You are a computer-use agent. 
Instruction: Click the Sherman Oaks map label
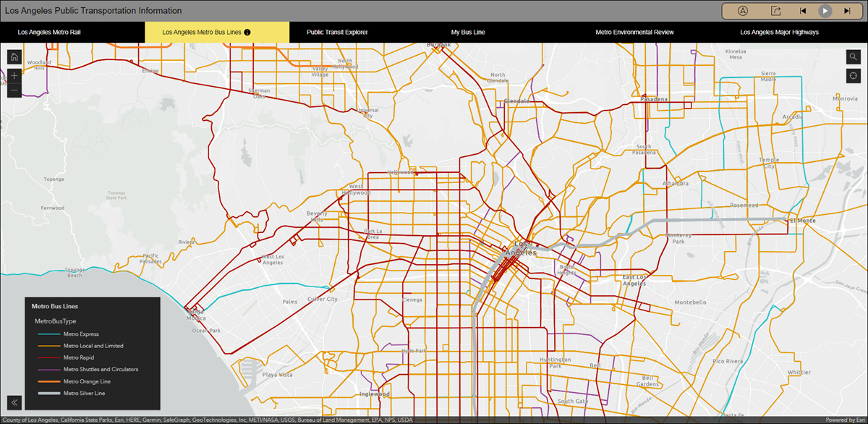coord(259,94)
